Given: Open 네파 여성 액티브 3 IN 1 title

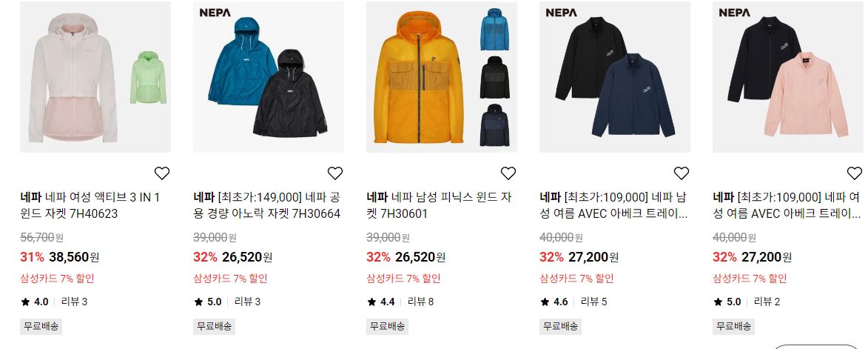Looking at the screenshot, I should pyautogui.click(x=90, y=205).
